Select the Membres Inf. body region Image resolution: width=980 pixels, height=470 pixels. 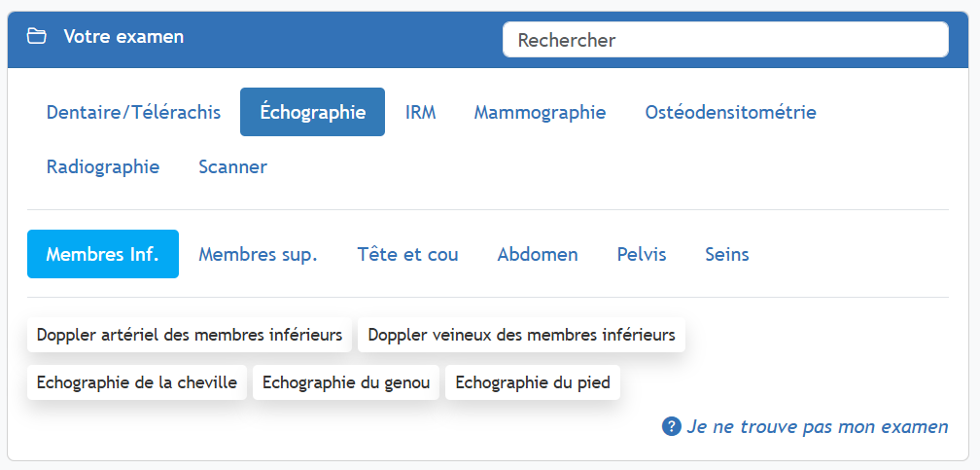[103, 254]
